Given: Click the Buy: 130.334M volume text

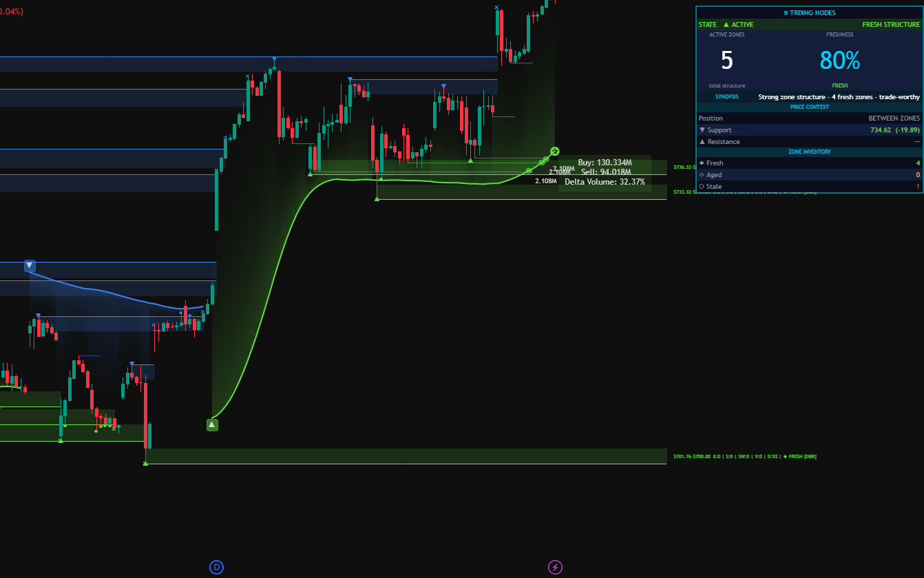Looking at the screenshot, I should (605, 163).
